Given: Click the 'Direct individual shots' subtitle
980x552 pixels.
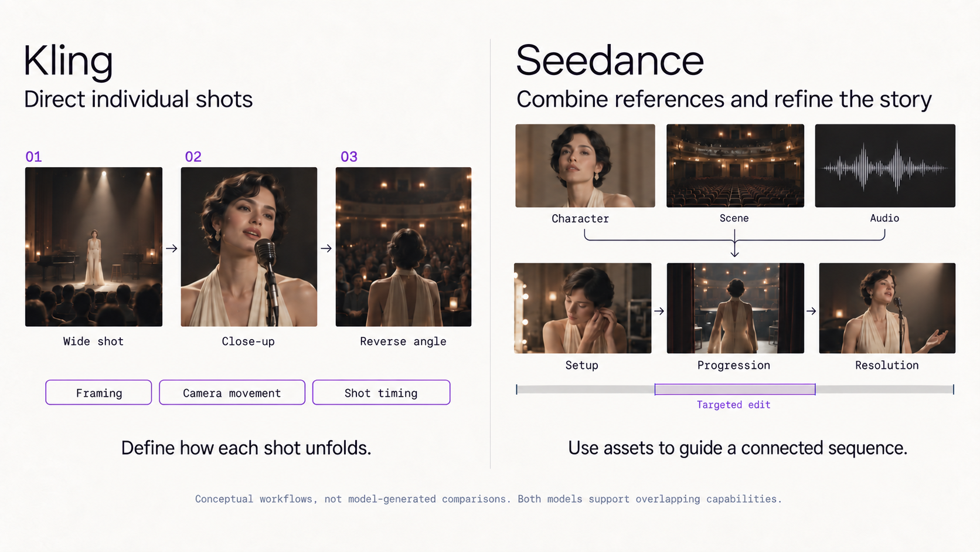Looking at the screenshot, I should coord(138,99).
